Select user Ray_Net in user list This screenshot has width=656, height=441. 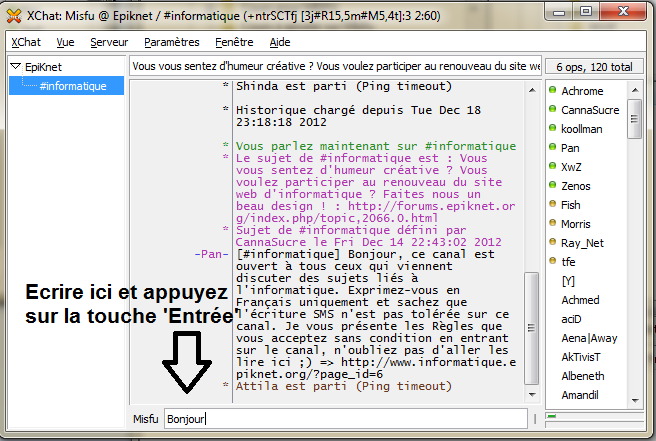(582, 243)
